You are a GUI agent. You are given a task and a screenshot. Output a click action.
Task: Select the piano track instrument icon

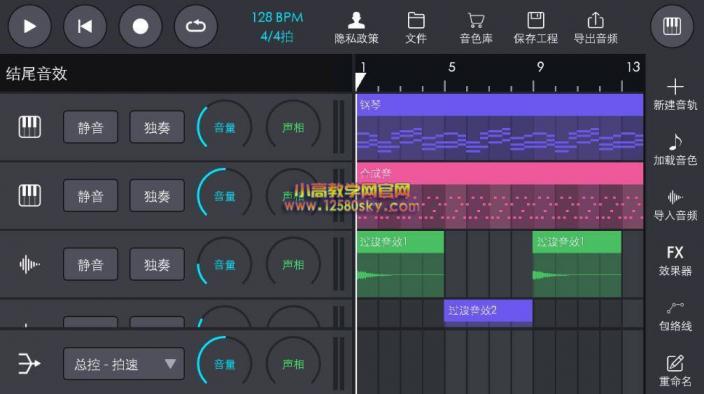click(x=30, y=127)
